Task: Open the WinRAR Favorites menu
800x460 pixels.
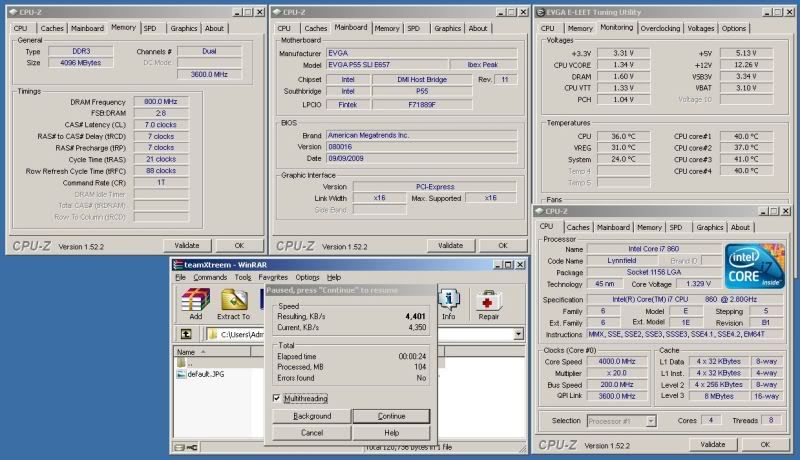Action: coord(273,277)
